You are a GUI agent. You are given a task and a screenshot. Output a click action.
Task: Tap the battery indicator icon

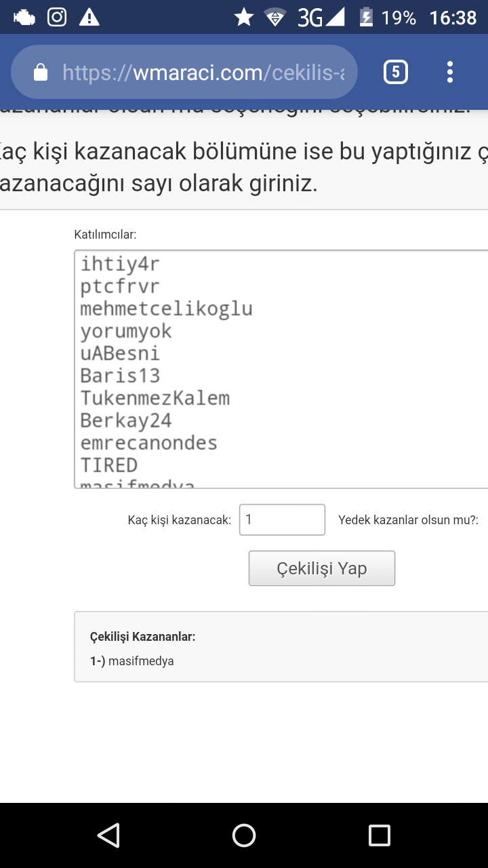click(x=366, y=17)
